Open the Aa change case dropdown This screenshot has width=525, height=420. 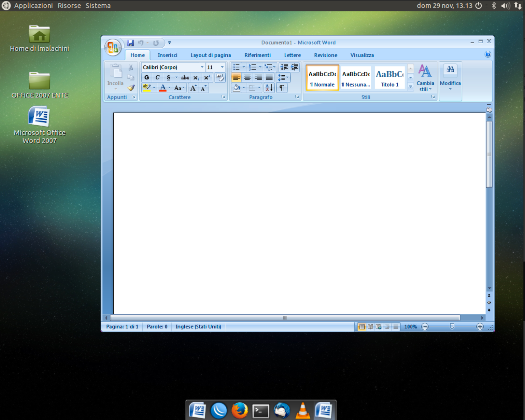(x=179, y=88)
